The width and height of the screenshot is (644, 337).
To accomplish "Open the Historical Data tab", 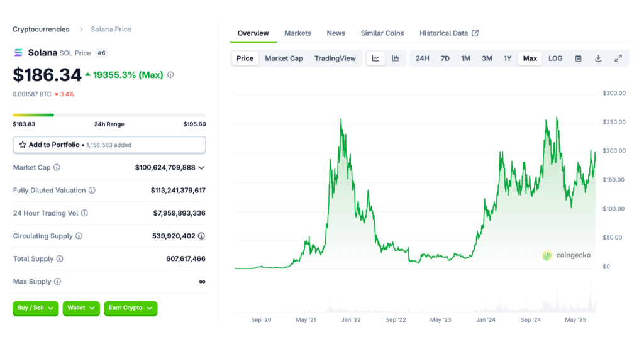I will (448, 33).
